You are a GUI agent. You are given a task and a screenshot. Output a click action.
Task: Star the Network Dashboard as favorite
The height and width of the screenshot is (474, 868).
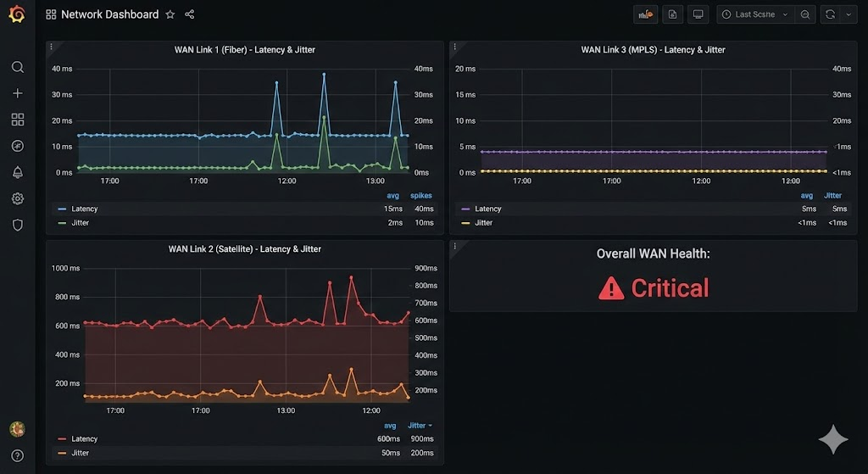pos(170,14)
